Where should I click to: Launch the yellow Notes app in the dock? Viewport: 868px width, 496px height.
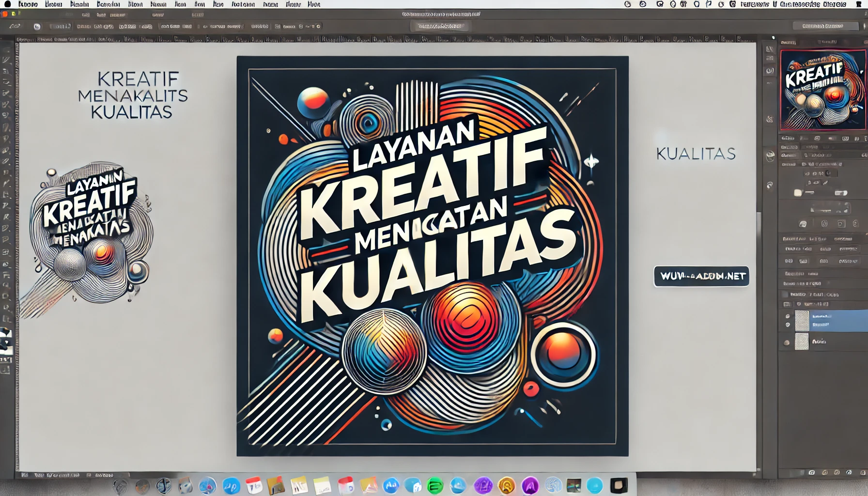tap(322, 485)
